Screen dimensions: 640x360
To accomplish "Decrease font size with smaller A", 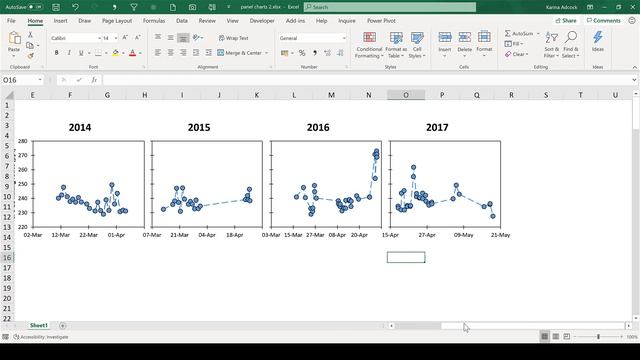I will (138, 38).
